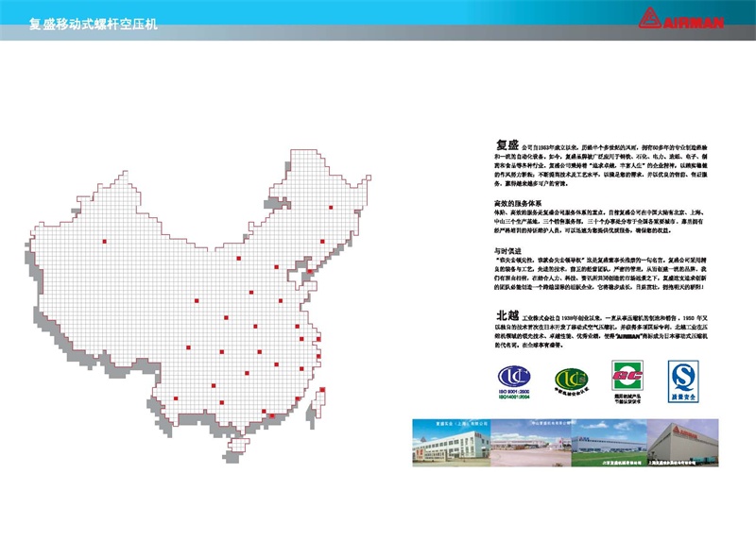Select the 复盛 company heading
The width and height of the screenshot is (756, 541).
[507, 145]
